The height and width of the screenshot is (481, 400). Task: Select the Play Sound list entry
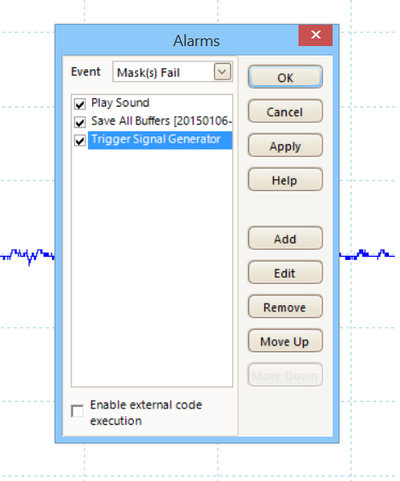[120, 103]
